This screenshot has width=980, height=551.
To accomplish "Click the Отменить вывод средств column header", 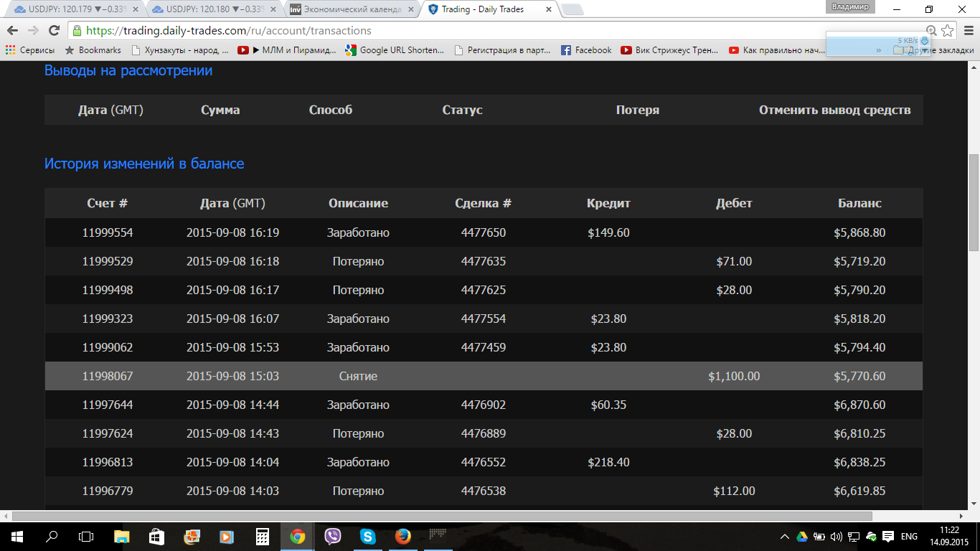I will coord(835,110).
